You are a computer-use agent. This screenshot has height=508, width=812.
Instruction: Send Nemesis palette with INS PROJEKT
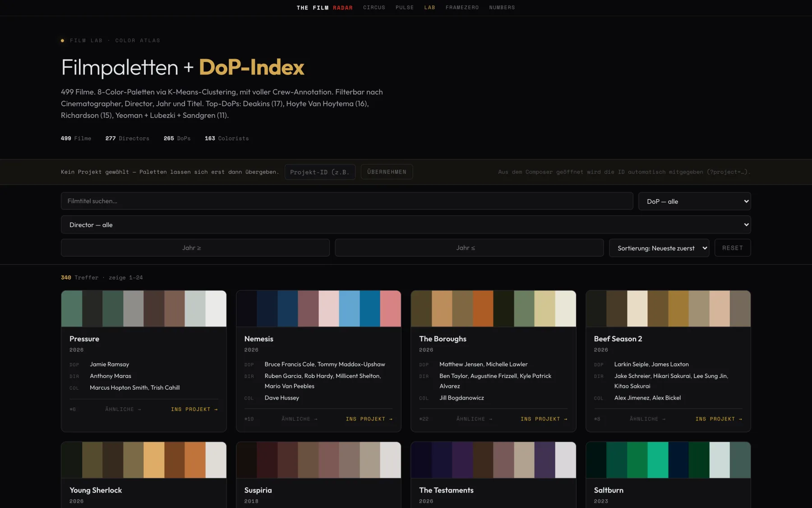(369, 419)
